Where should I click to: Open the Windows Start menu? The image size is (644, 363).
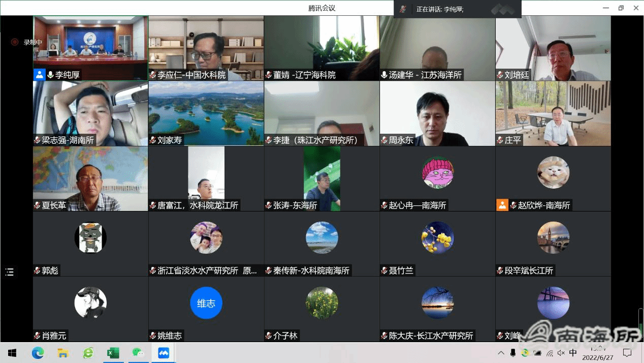[12, 353]
